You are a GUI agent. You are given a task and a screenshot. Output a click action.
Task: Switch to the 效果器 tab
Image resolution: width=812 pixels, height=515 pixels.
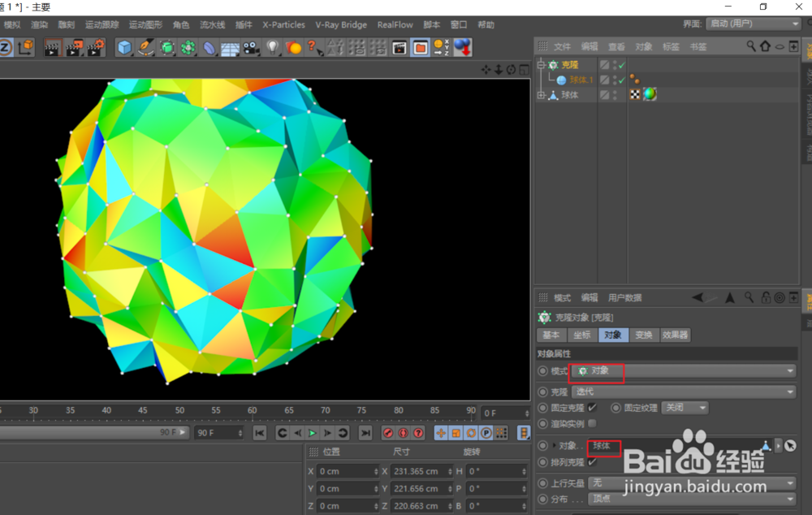click(676, 335)
